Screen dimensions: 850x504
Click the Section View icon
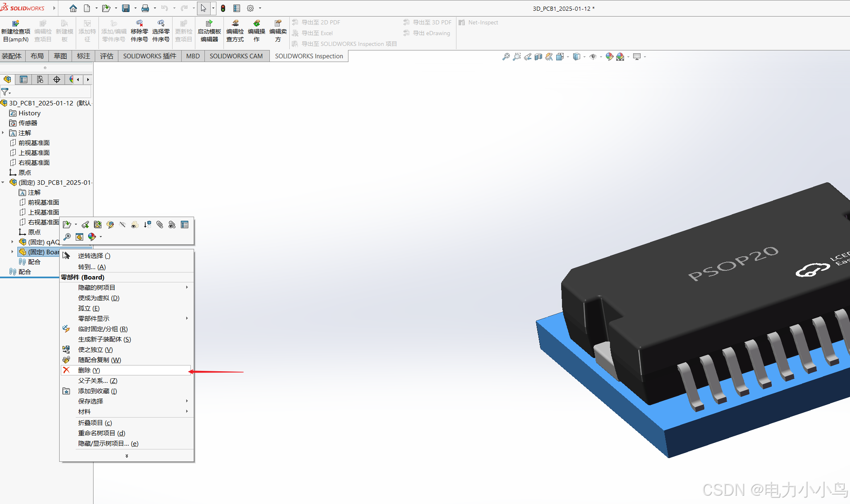538,57
